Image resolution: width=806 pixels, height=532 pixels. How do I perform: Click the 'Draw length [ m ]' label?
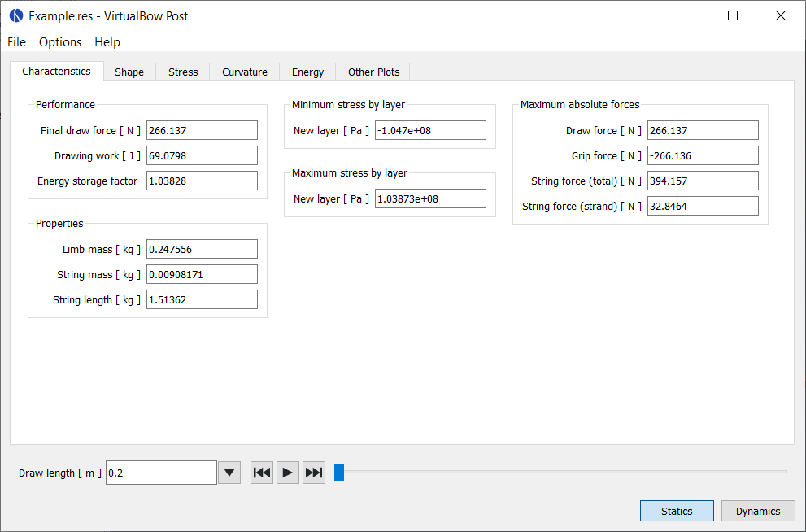[x=60, y=473]
